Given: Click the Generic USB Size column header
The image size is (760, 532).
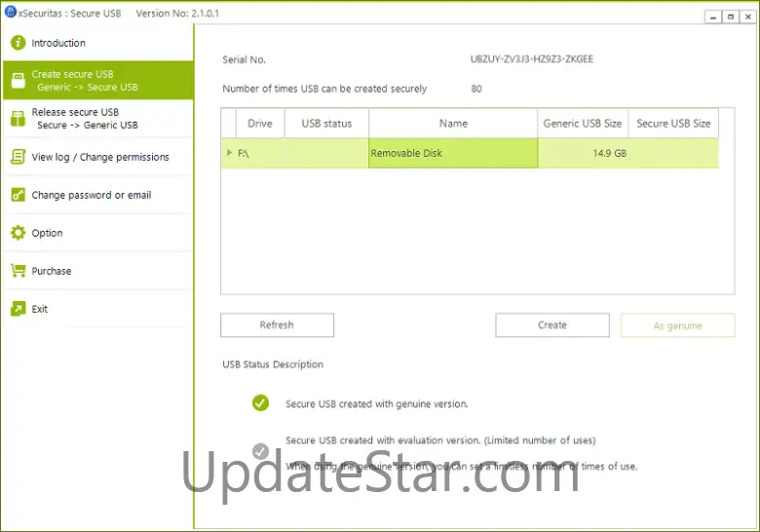Looking at the screenshot, I should (583, 123).
